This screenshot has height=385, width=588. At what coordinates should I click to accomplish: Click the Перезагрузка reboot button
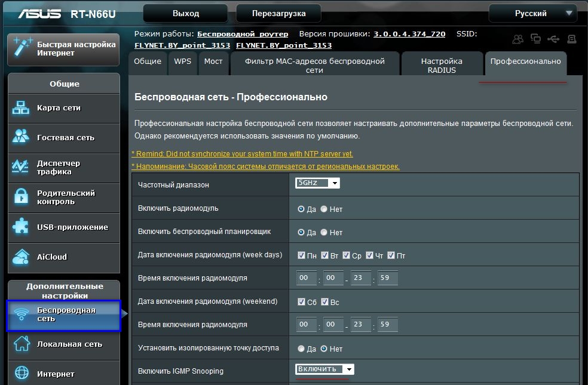coord(278,14)
